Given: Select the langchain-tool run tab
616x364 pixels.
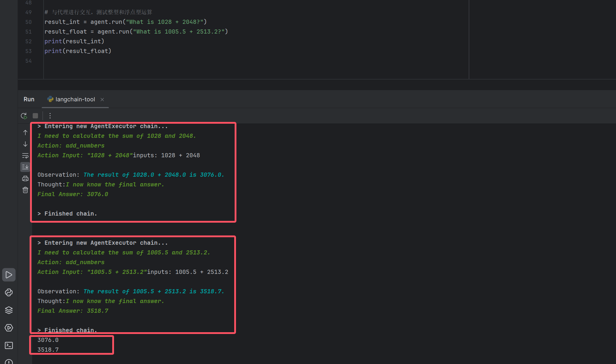Looking at the screenshot, I should coord(75,99).
